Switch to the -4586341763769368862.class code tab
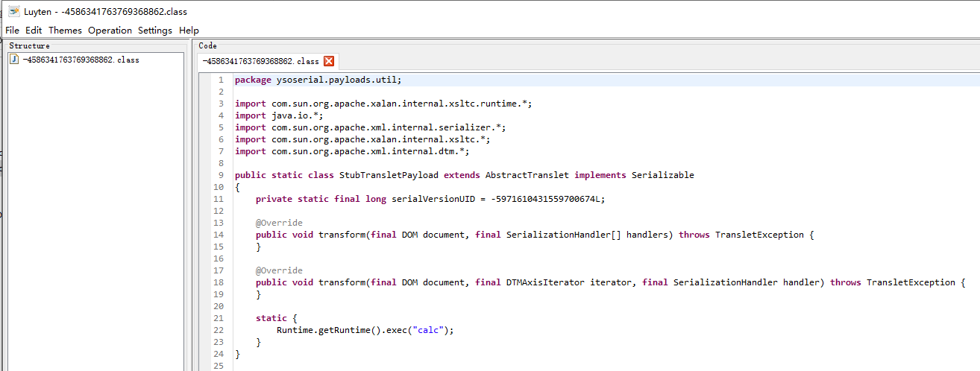980x371 pixels. [x=260, y=61]
